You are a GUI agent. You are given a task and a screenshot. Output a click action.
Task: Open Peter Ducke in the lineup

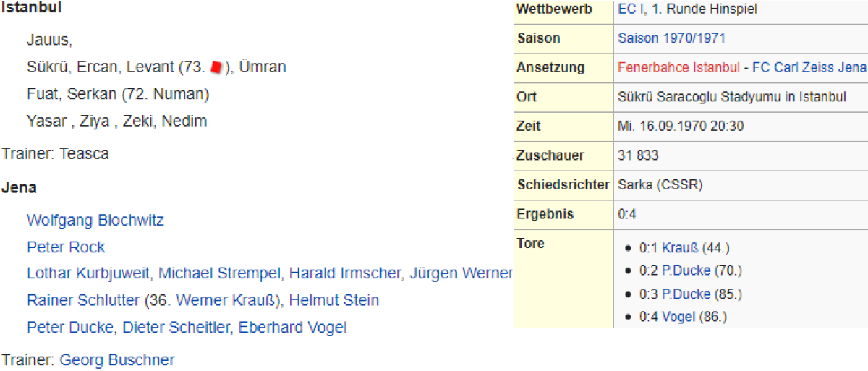(69, 328)
